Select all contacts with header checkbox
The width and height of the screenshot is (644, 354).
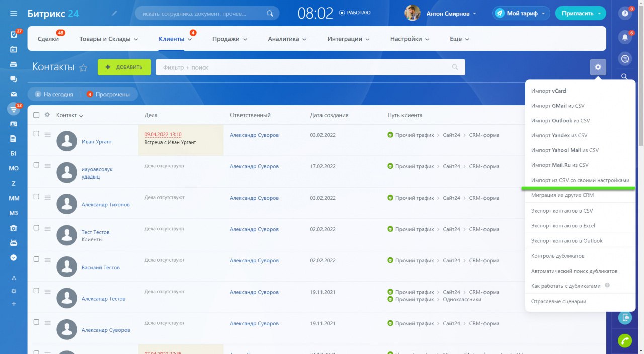tap(36, 115)
